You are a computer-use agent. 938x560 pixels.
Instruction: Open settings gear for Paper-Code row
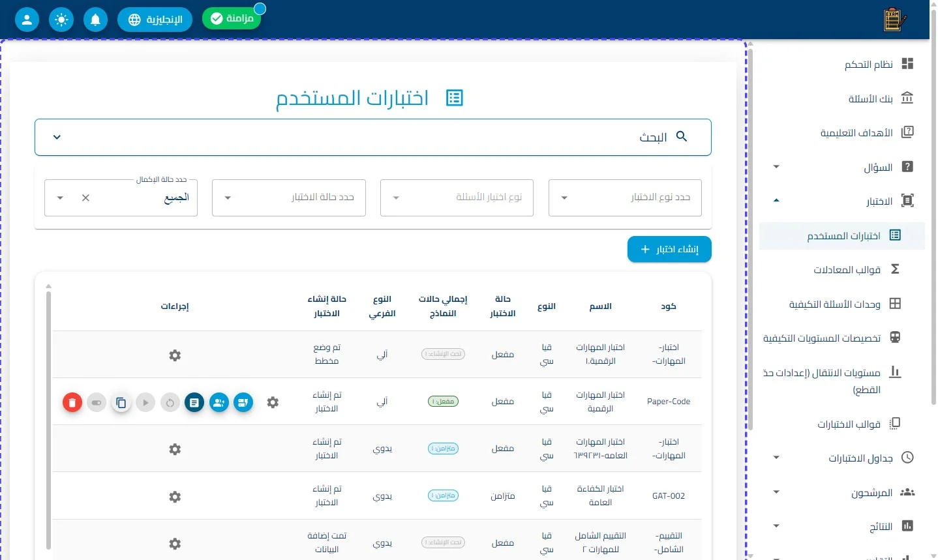tap(273, 402)
